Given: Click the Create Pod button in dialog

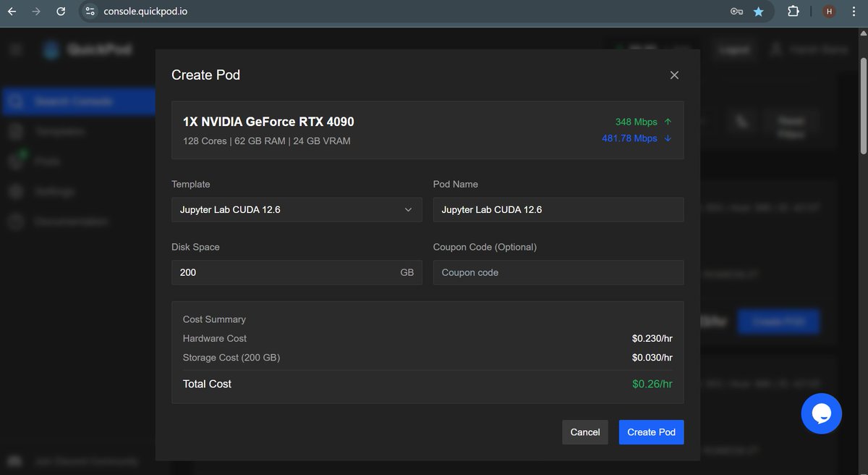Looking at the screenshot, I should click(x=651, y=432).
